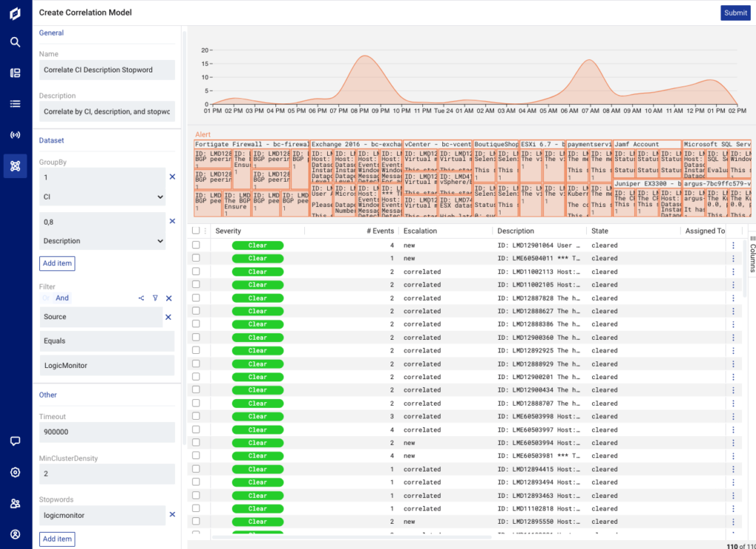
Task: Sort by the Severity column header
Action: click(228, 231)
